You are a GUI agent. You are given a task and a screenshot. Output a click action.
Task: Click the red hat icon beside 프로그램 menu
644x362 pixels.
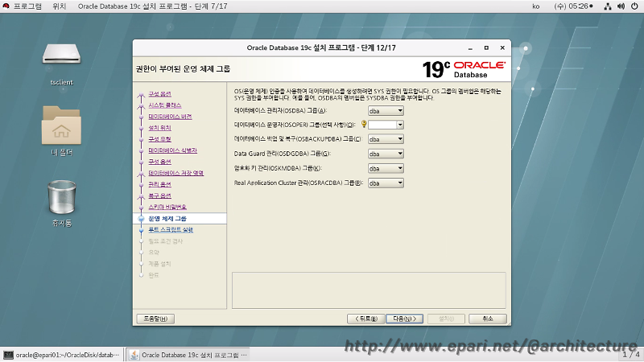6,6
